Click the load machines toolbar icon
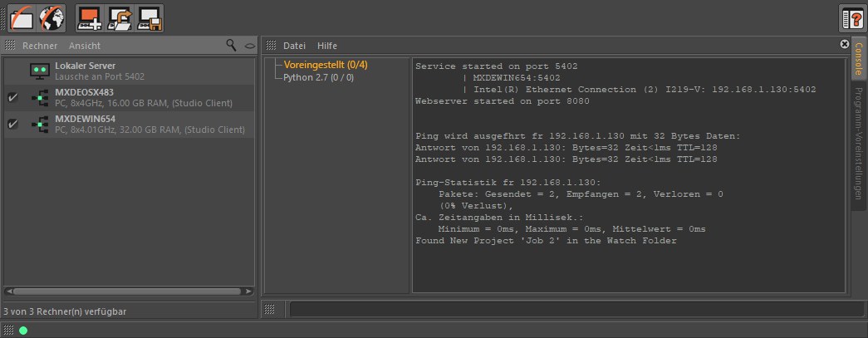The height and width of the screenshot is (338, 868). (120, 17)
